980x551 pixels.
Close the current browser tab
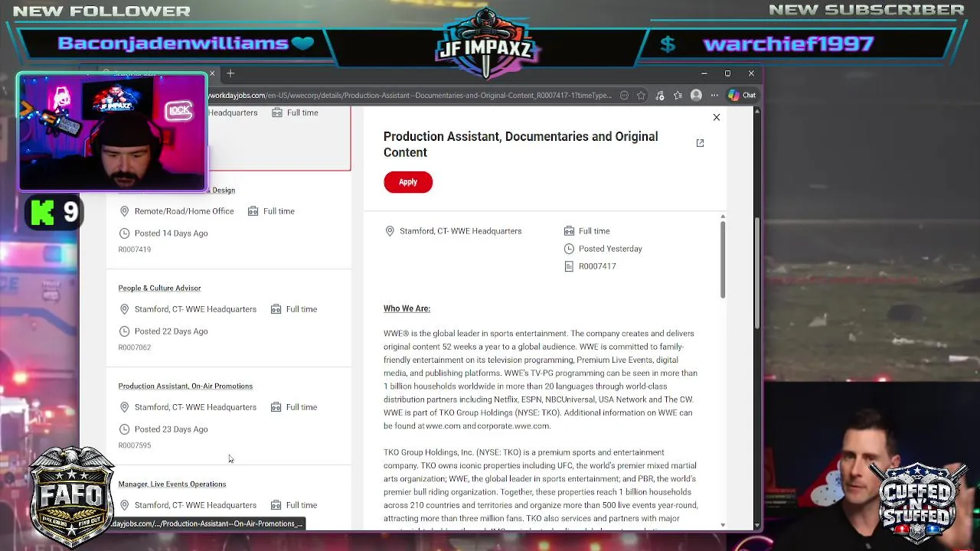212,73
